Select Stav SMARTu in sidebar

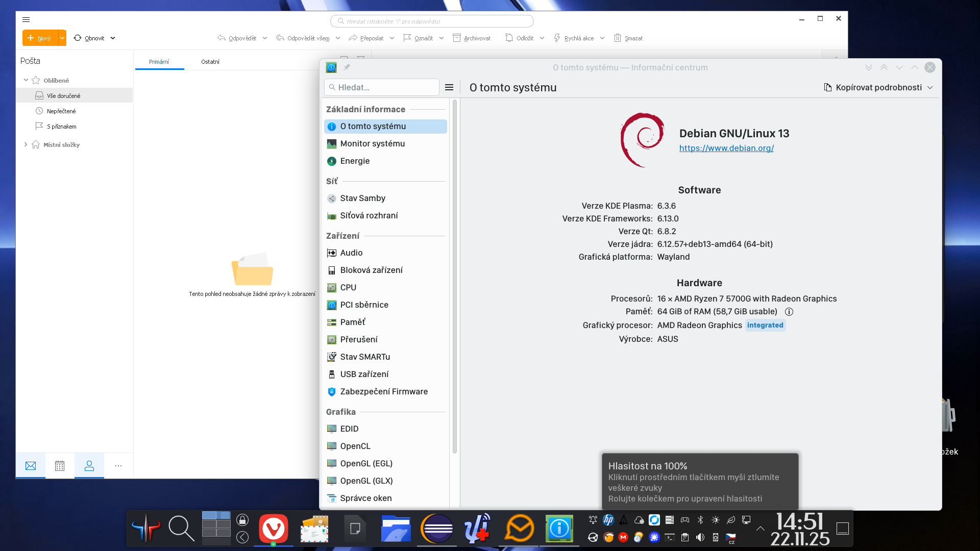[x=364, y=357]
